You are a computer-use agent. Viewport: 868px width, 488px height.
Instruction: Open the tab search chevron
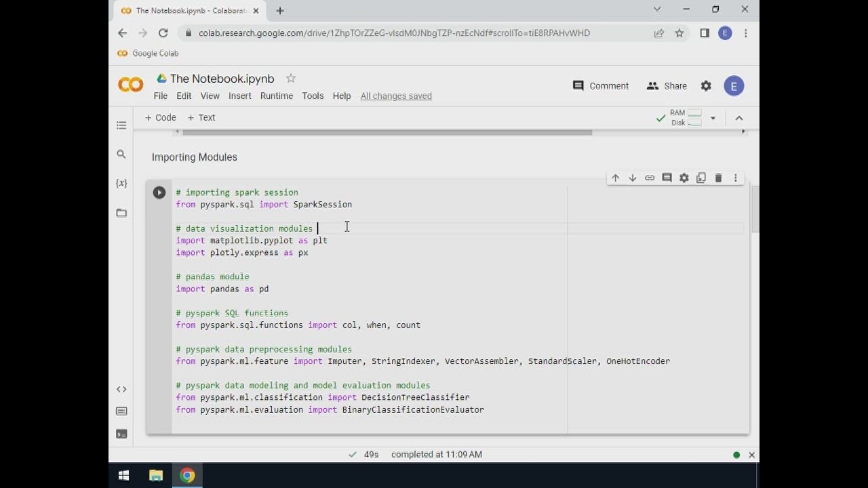[656, 9]
